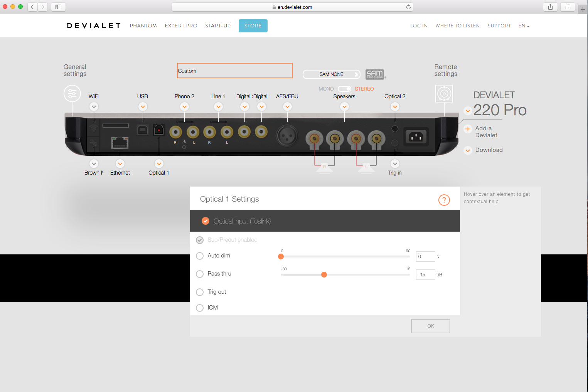
Task: Expand the Ethernet chevron
Action: (120, 164)
